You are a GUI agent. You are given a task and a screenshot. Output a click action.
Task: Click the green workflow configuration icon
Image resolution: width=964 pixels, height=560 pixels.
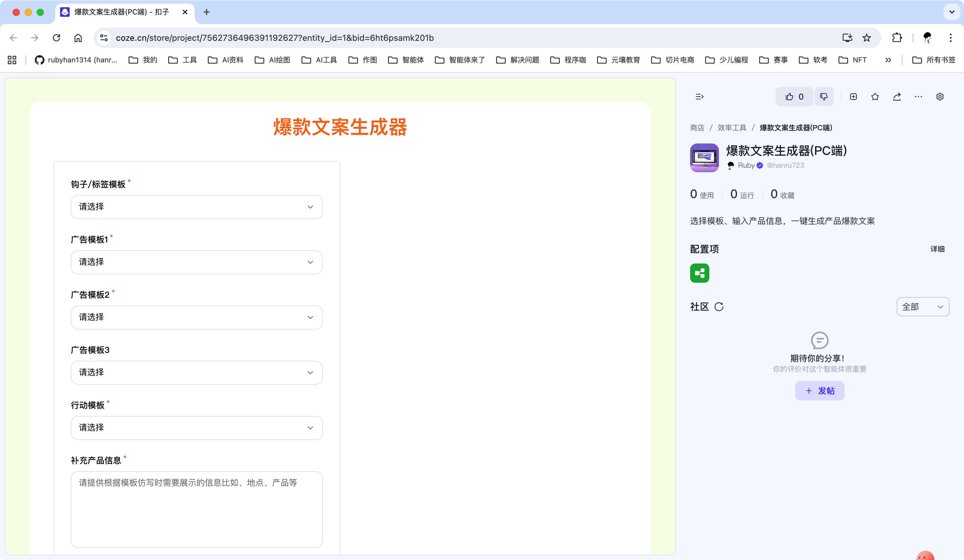(699, 273)
